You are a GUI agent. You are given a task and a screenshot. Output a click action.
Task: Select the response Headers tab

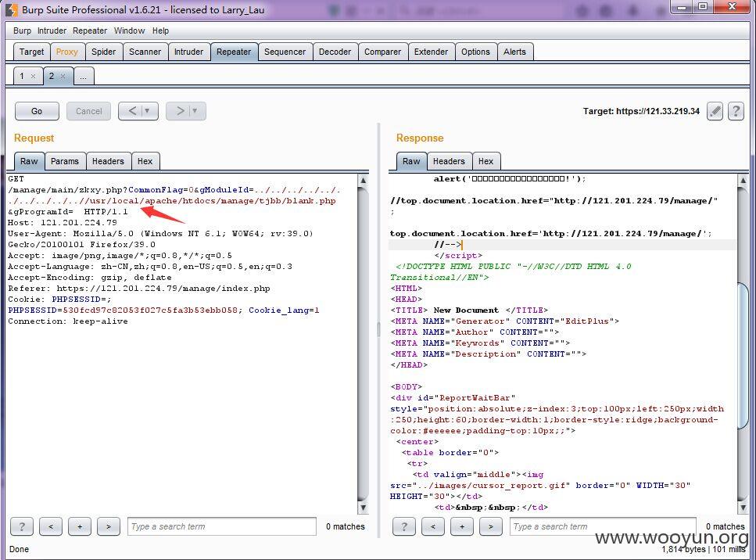pos(449,161)
